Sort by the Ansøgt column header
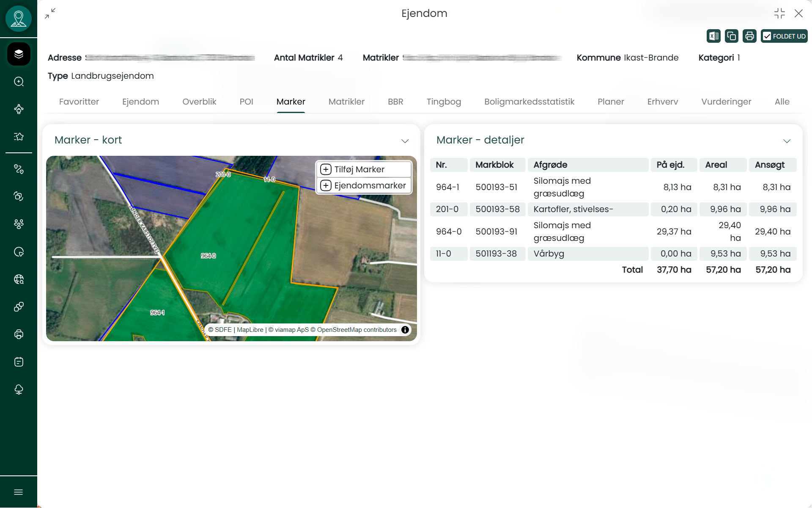This screenshot has height=508, width=812. tap(773, 165)
